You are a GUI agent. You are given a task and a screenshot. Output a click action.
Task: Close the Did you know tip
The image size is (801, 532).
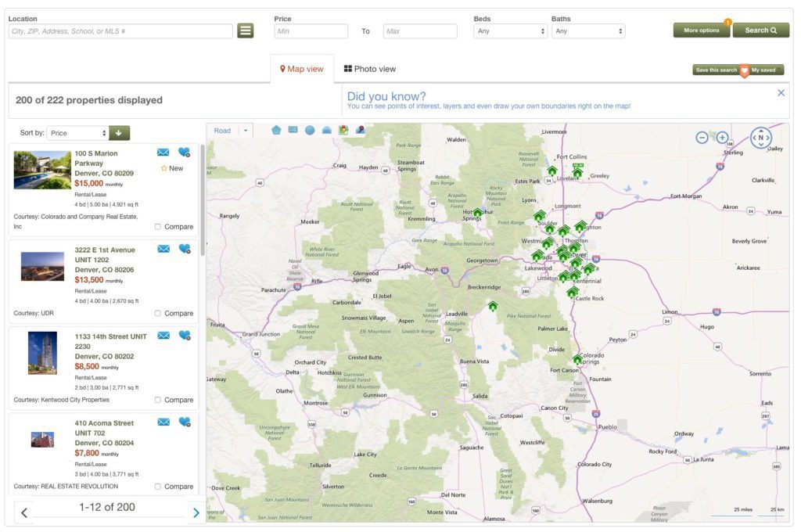click(781, 93)
